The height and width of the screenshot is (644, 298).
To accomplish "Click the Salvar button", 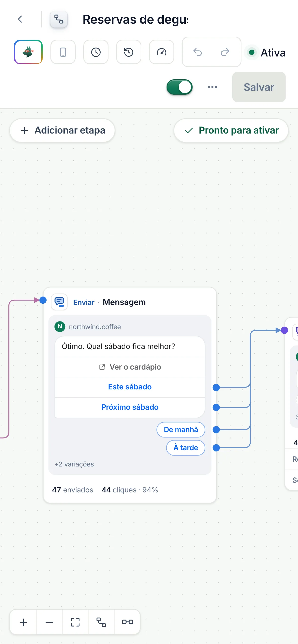I will pyautogui.click(x=259, y=87).
